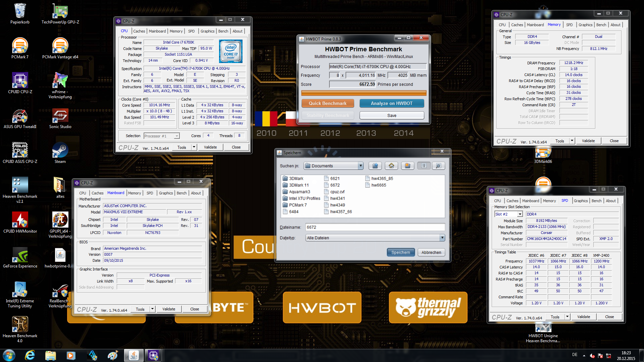Open Windows Explorer taskbar icon
This screenshot has width=644, height=362.
tap(50, 355)
